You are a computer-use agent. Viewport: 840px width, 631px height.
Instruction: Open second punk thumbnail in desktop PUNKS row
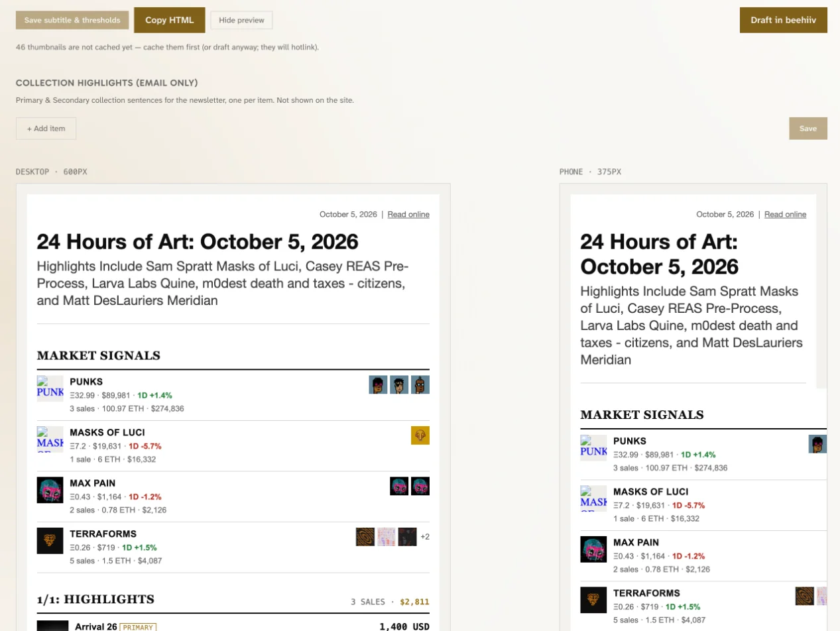[x=399, y=384]
